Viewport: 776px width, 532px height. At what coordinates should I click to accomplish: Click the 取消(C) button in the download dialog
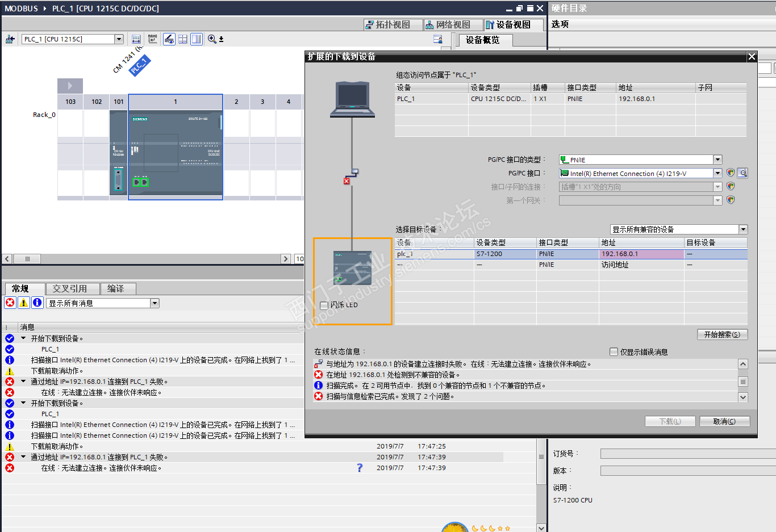[x=724, y=421]
